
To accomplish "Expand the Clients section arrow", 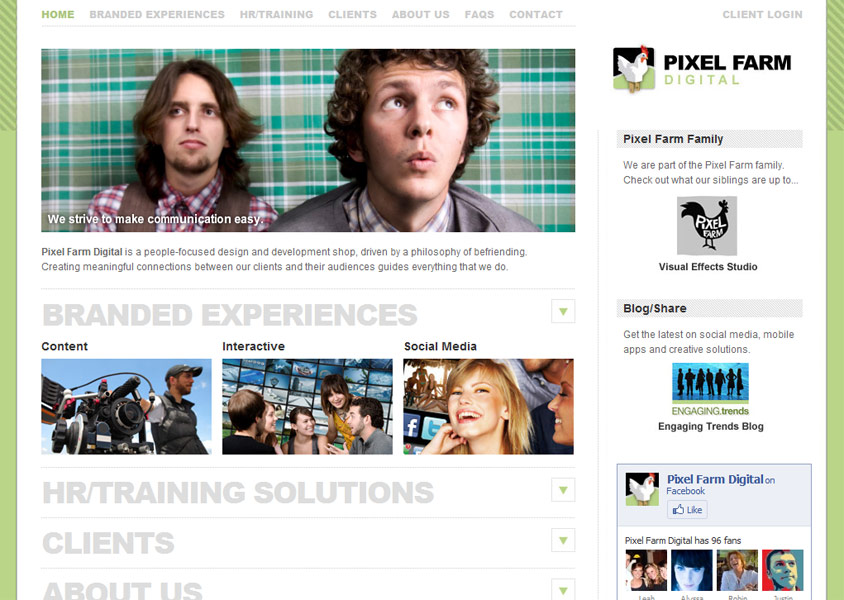I will pyautogui.click(x=563, y=540).
